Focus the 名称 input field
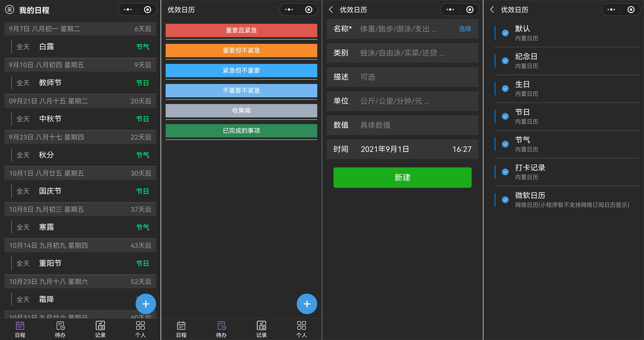 pyautogui.click(x=402, y=29)
